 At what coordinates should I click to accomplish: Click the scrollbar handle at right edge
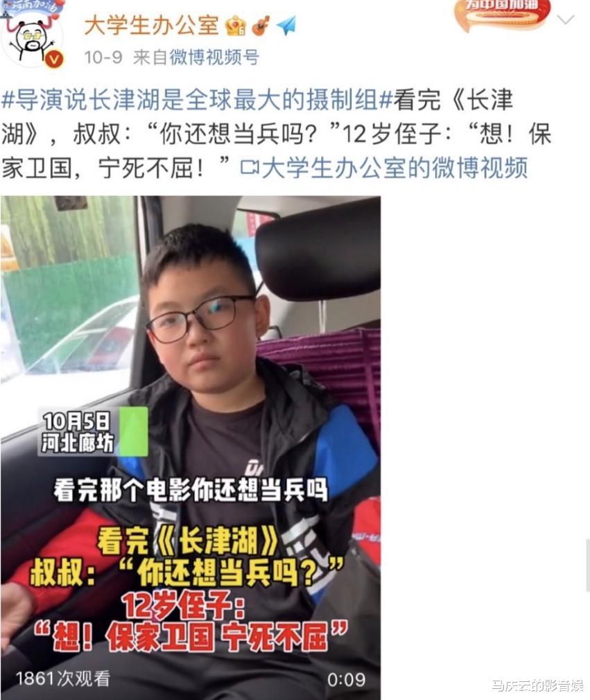[x=587, y=566]
